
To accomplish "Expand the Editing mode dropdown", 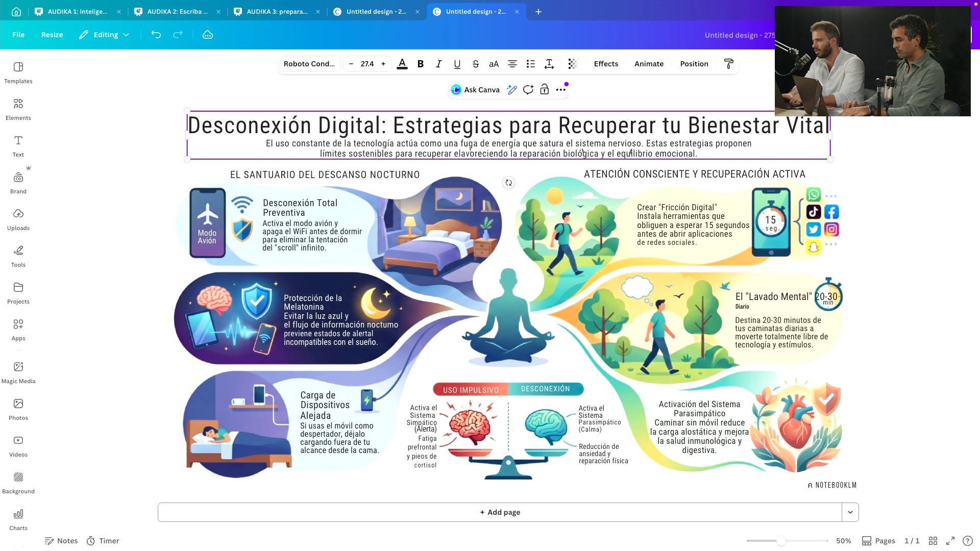I will [x=105, y=35].
